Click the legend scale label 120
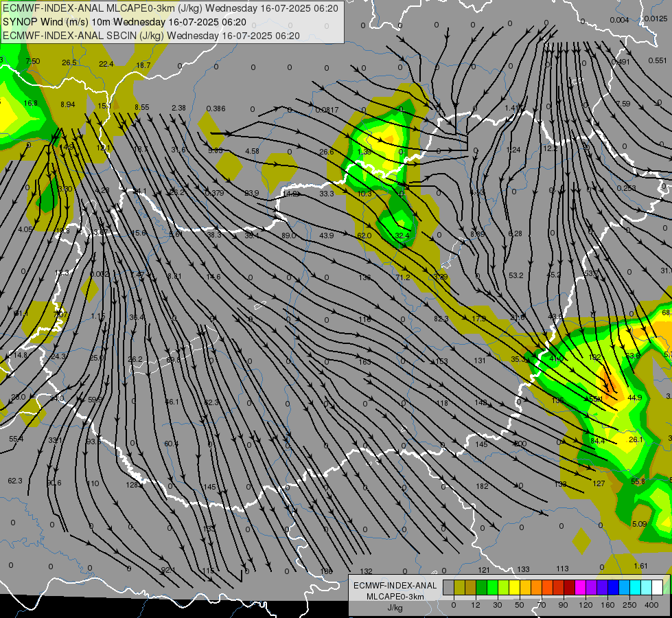The width and height of the screenshot is (672, 618). pos(586,605)
